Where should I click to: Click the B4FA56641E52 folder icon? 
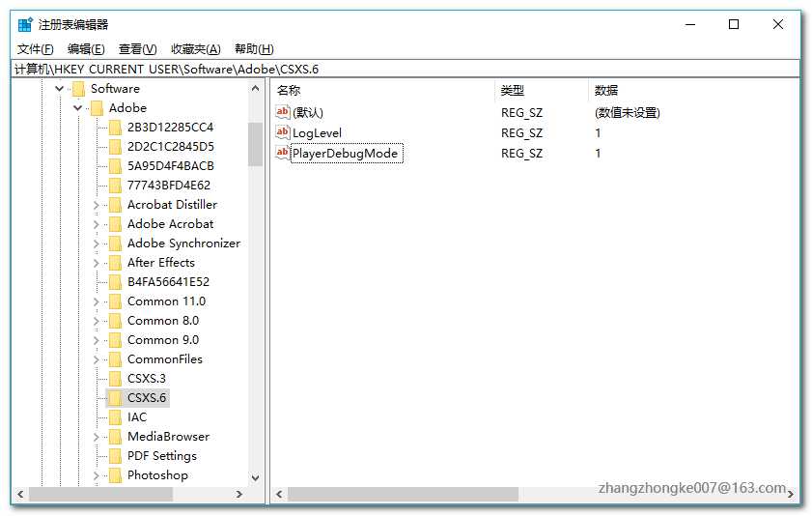tap(115, 282)
